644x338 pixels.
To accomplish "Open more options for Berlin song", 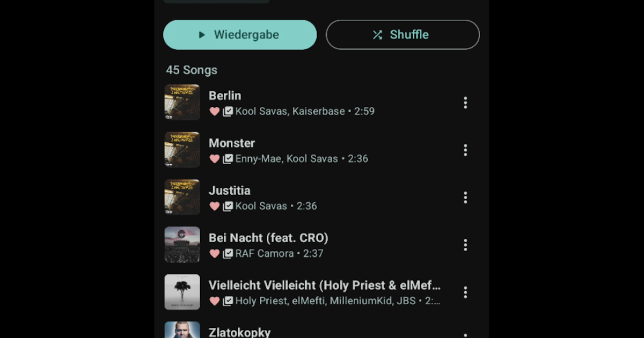I will pyautogui.click(x=465, y=102).
